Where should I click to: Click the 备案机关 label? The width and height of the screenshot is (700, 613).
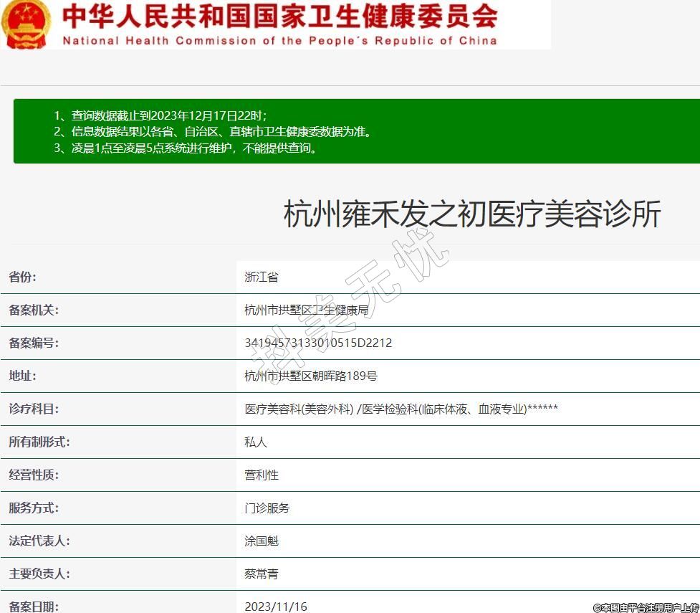pyautogui.click(x=33, y=310)
